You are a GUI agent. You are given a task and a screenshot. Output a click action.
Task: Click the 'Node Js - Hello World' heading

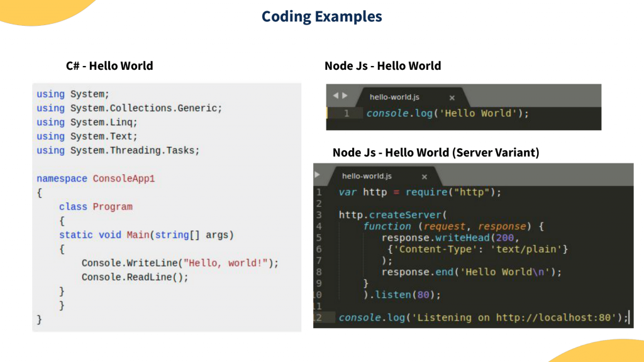383,65
